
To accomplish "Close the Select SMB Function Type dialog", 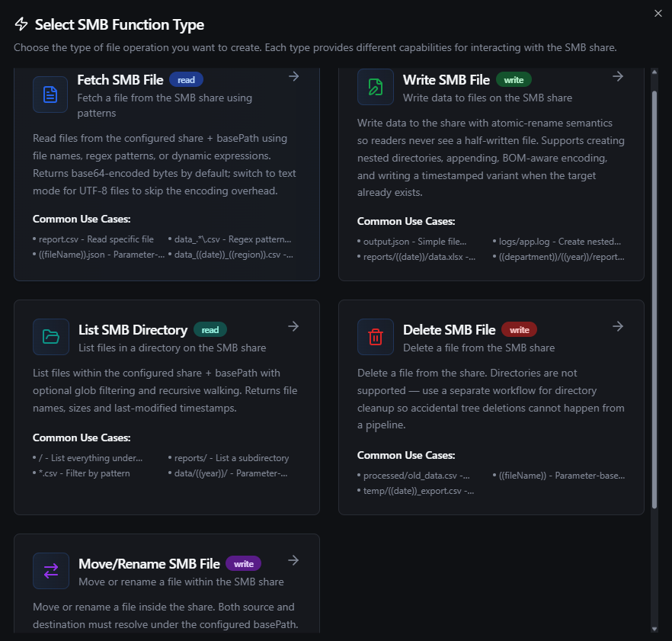I will coord(658,13).
